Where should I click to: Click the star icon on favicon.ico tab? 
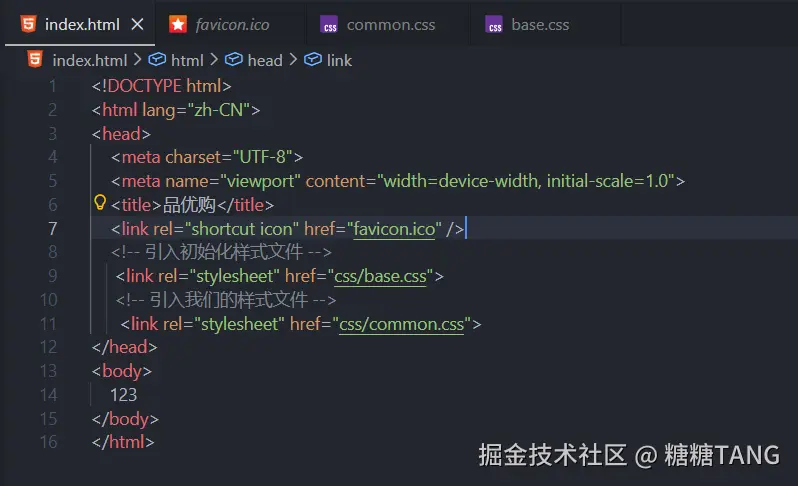177,24
